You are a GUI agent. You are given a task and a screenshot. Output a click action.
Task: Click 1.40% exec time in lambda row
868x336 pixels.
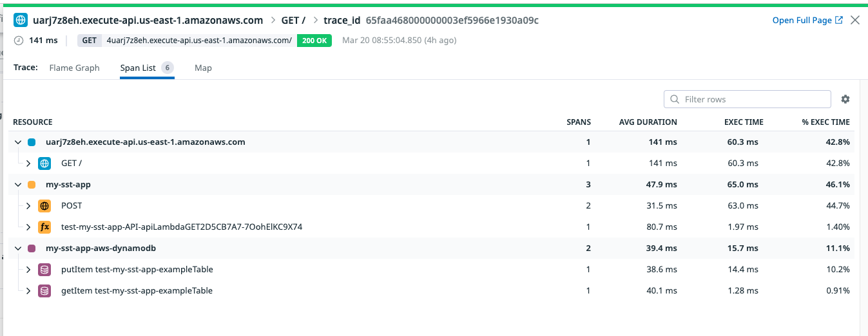(x=837, y=227)
